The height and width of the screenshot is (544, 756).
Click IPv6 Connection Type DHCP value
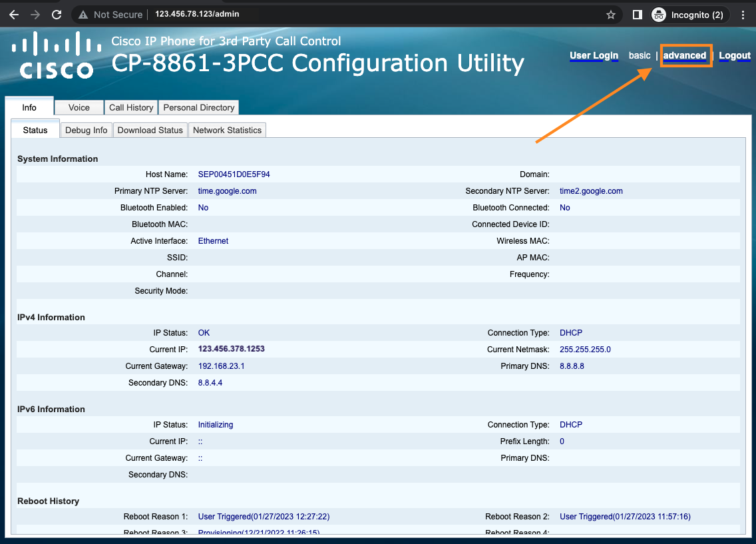coord(571,425)
